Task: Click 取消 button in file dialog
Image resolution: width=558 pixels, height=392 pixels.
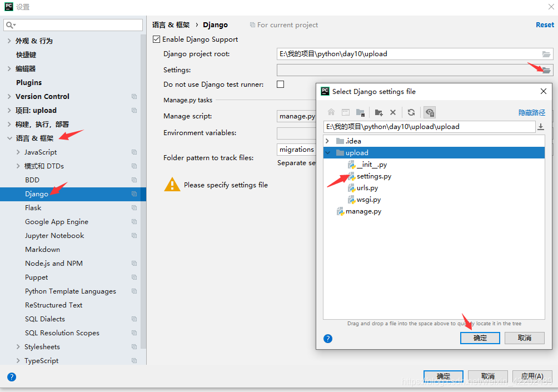Action: tap(524, 338)
